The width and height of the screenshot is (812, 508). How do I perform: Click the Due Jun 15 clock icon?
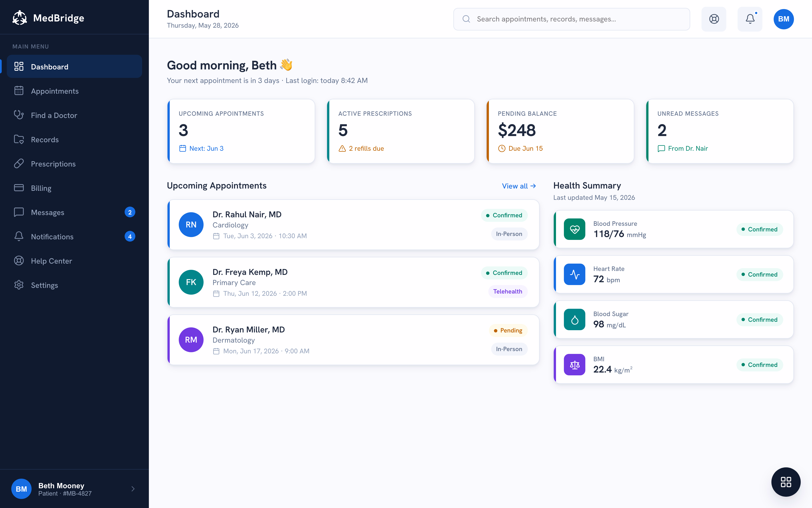502,148
